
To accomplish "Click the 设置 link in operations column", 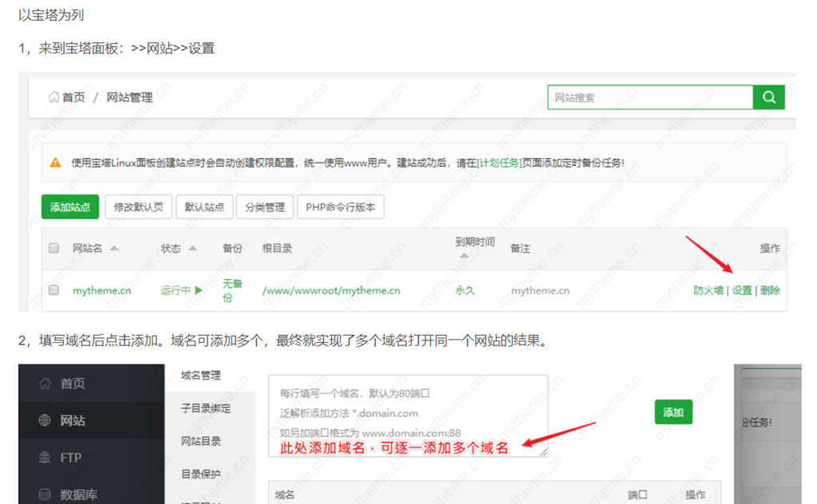I will [742, 290].
